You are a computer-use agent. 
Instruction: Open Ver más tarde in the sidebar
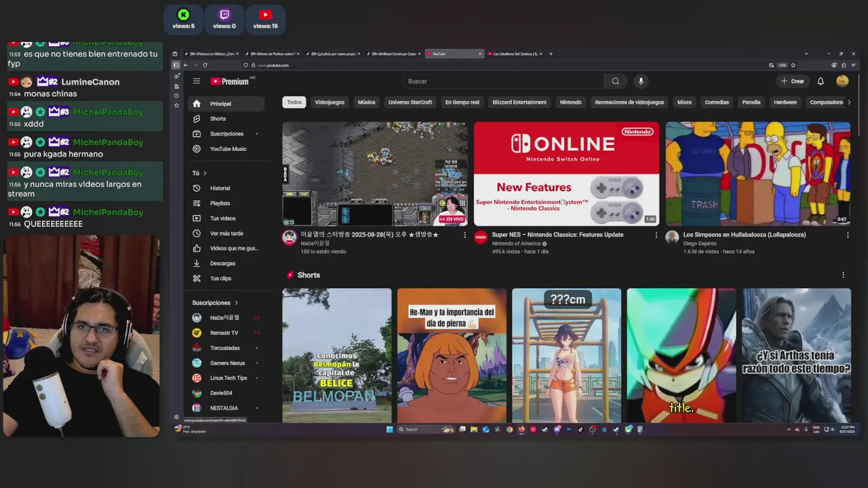click(226, 233)
